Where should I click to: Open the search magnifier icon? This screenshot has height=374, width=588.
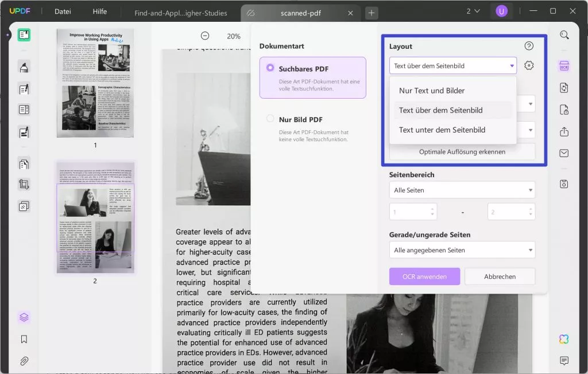(564, 36)
